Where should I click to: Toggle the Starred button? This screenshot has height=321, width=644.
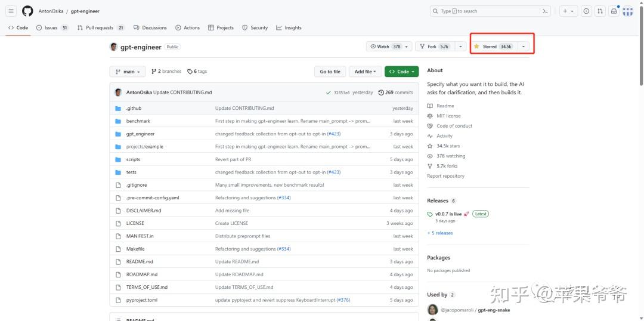point(494,47)
